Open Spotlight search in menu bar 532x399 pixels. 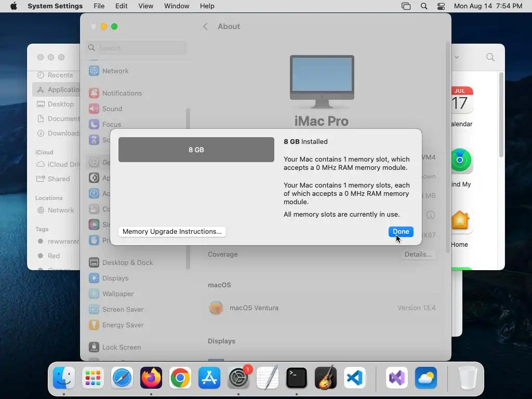pos(424,6)
